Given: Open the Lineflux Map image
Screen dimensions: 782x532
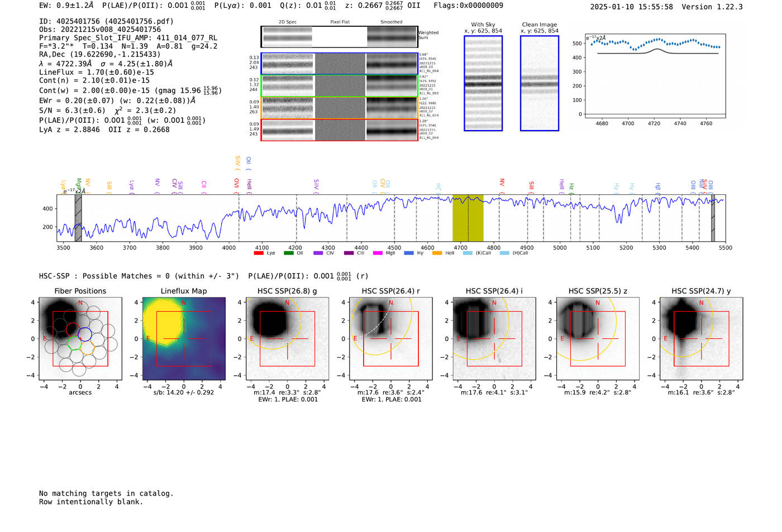Looking at the screenshot, I should coord(184,339).
